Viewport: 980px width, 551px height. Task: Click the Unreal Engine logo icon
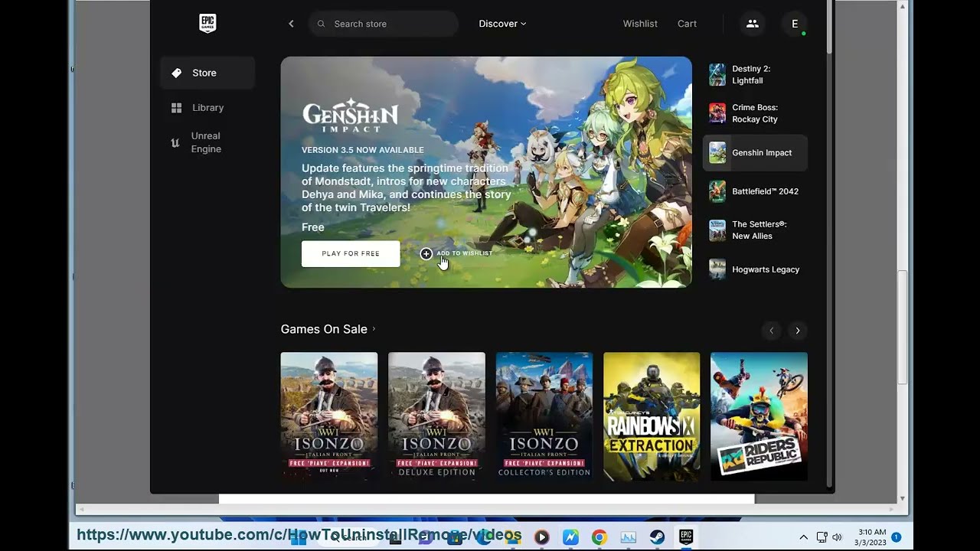(x=175, y=143)
